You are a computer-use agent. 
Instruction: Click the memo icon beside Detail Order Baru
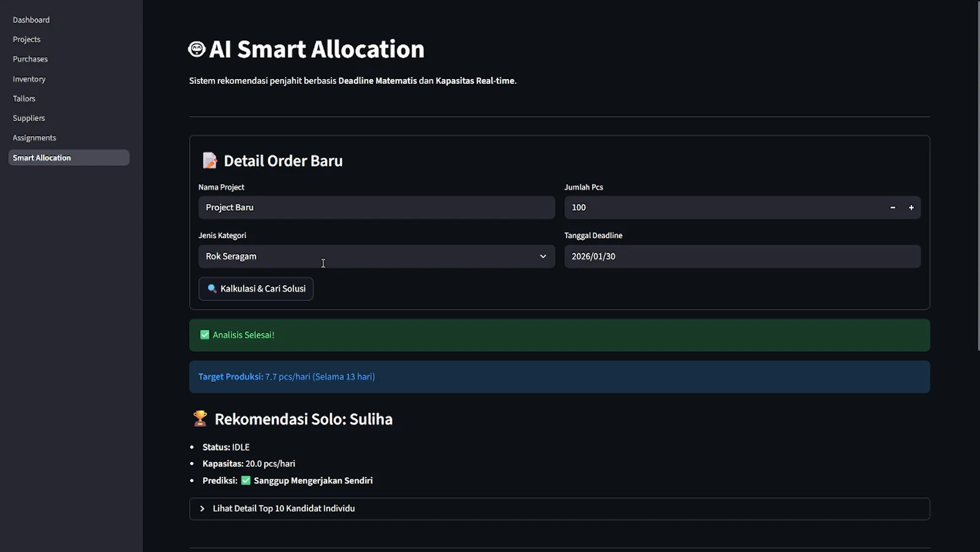pyautogui.click(x=210, y=161)
